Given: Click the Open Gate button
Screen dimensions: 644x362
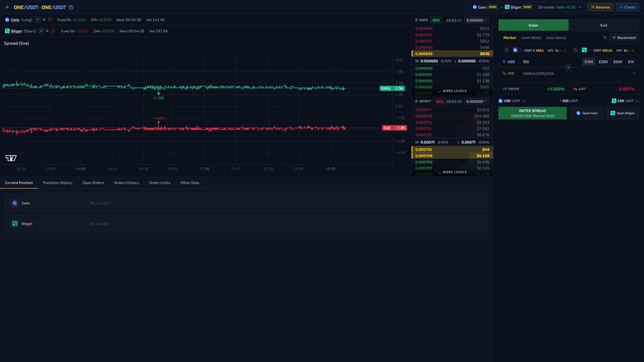Looking at the screenshot, I should click(x=587, y=113).
